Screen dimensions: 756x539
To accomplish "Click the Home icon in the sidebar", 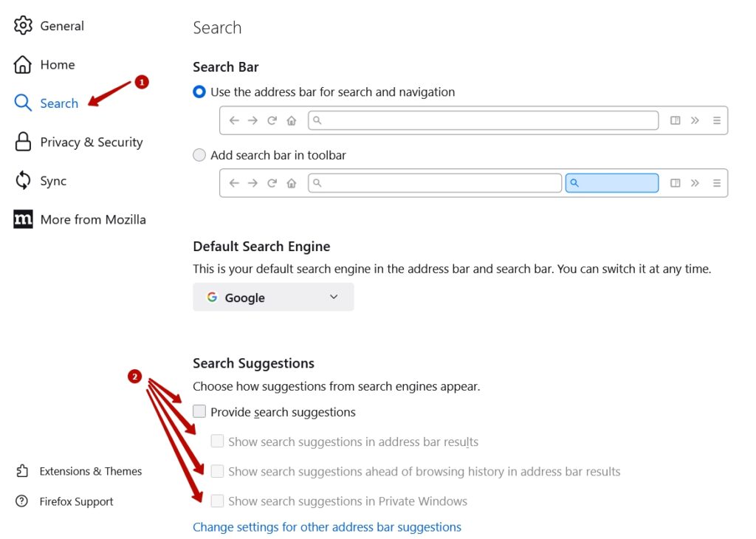I will 23,64.
